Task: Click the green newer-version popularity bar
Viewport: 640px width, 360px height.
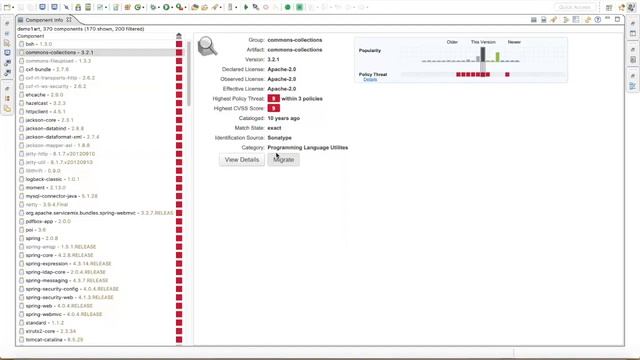Action: (498, 57)
